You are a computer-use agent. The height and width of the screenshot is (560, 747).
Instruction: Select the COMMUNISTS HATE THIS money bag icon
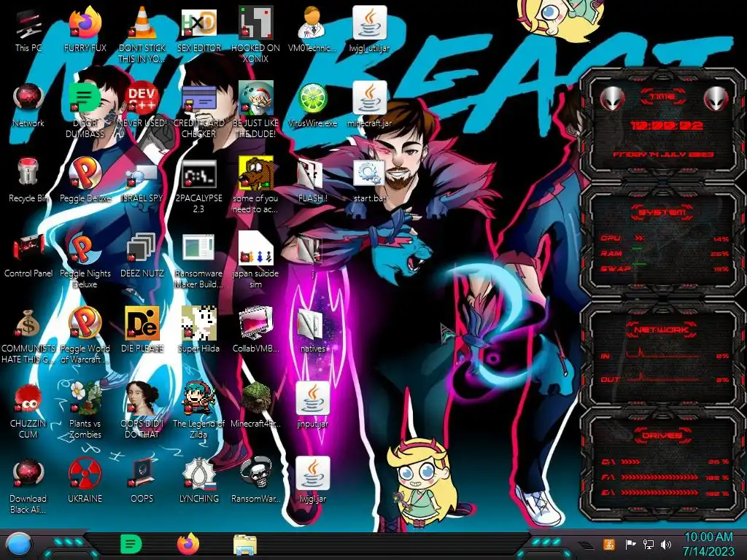click(28, 335)
